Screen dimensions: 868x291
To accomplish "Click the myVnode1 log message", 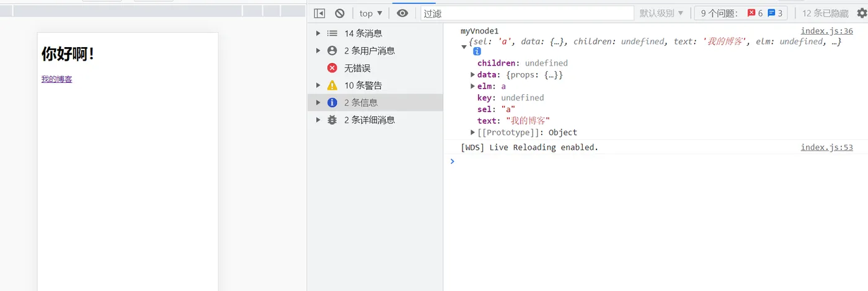I will click(x=479, y=31).
